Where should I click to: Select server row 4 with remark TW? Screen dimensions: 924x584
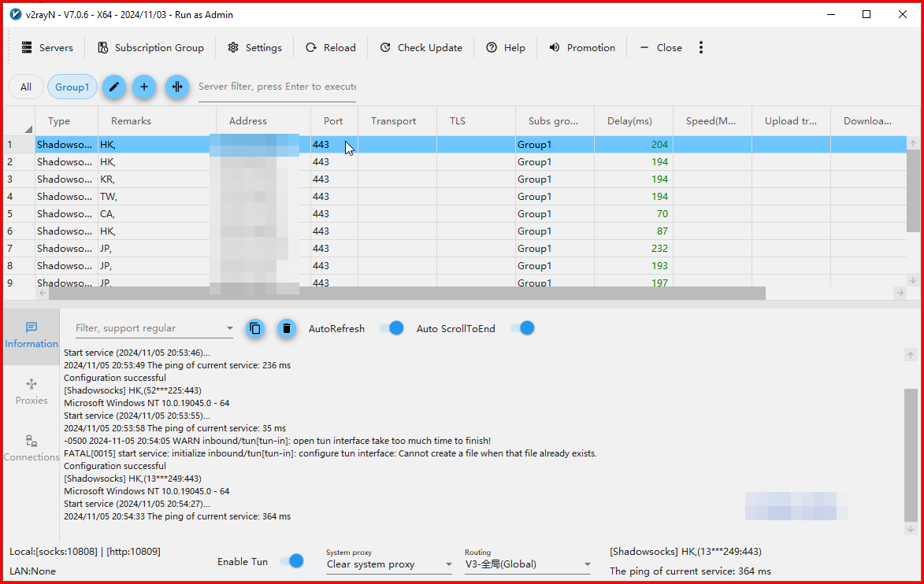click(455, 197)
